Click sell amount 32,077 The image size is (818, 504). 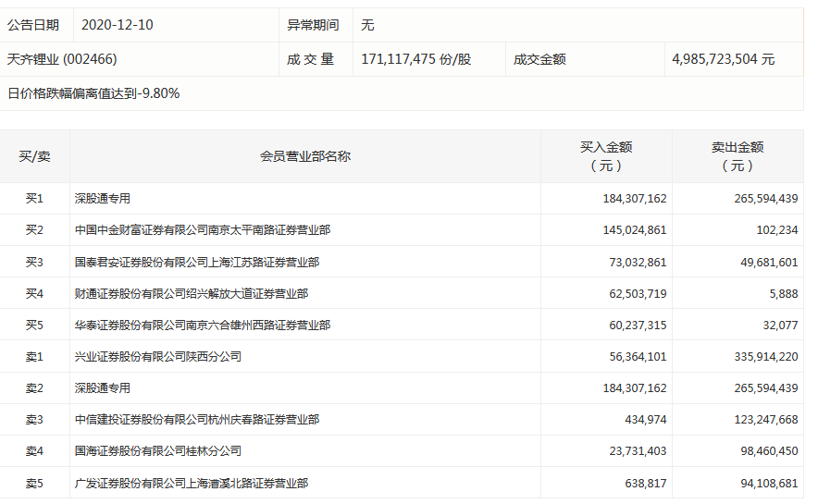click(x=780, y=326)
